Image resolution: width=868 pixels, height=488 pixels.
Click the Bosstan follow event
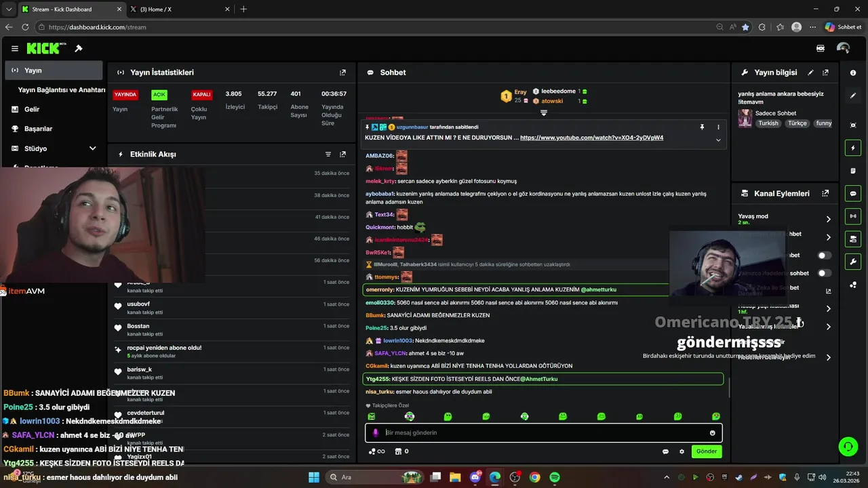233,329
